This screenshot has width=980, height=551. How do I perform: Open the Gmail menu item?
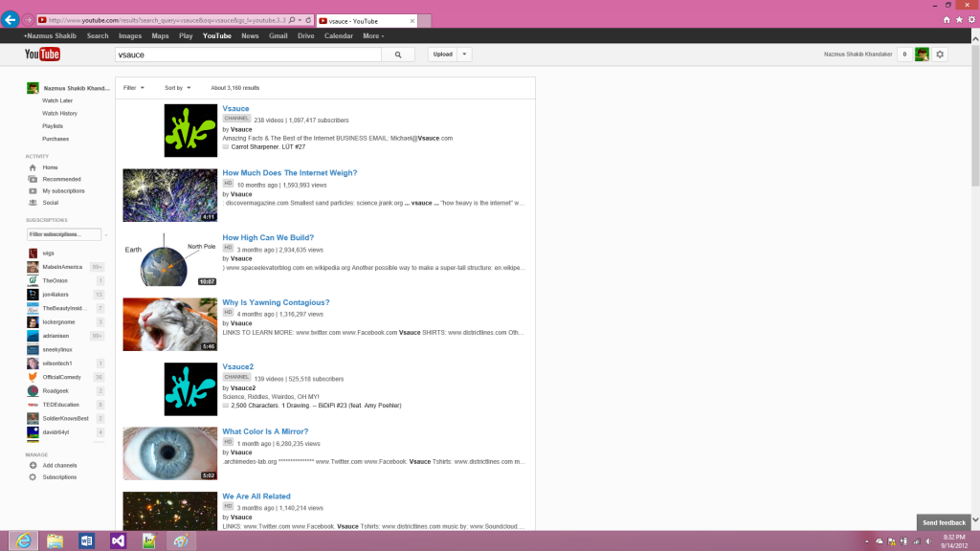[278, 35]
